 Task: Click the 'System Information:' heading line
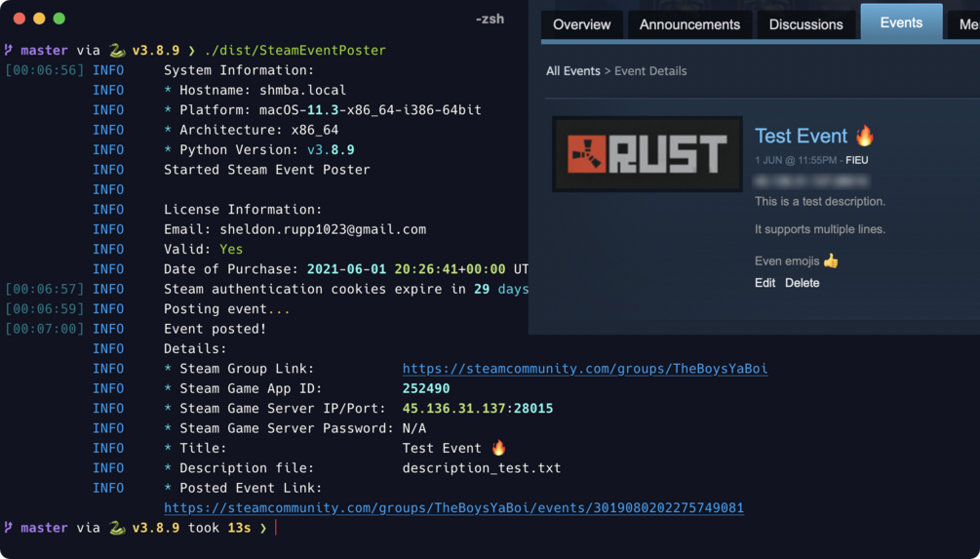pos(239,70)
